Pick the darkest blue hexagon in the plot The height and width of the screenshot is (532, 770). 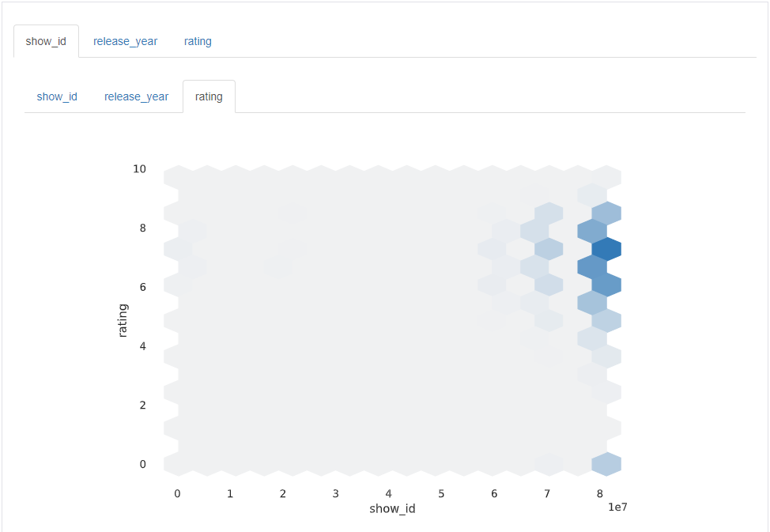click(x=606, y=249)
